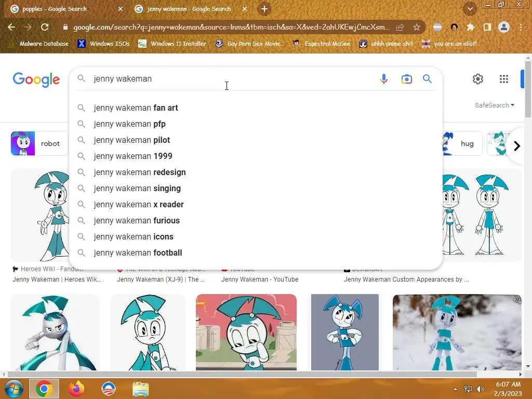Image resolution: width=532 pixels, height=399 pixels.
Task: Click the taskbar icon beside Firefox
Action: pyautogui.click(x=109, y=389)
